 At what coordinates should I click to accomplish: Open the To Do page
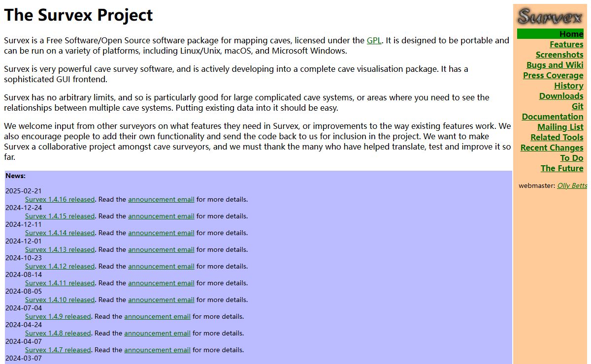(x=571, y=158)
